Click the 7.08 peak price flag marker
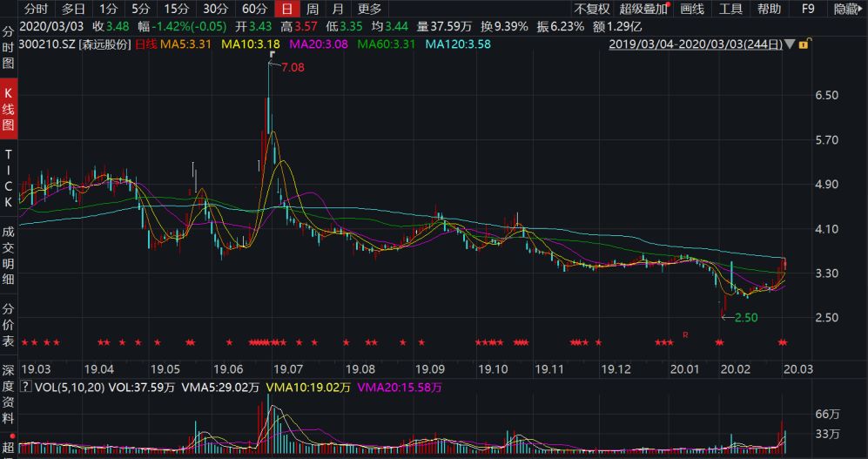 (273, 55)
